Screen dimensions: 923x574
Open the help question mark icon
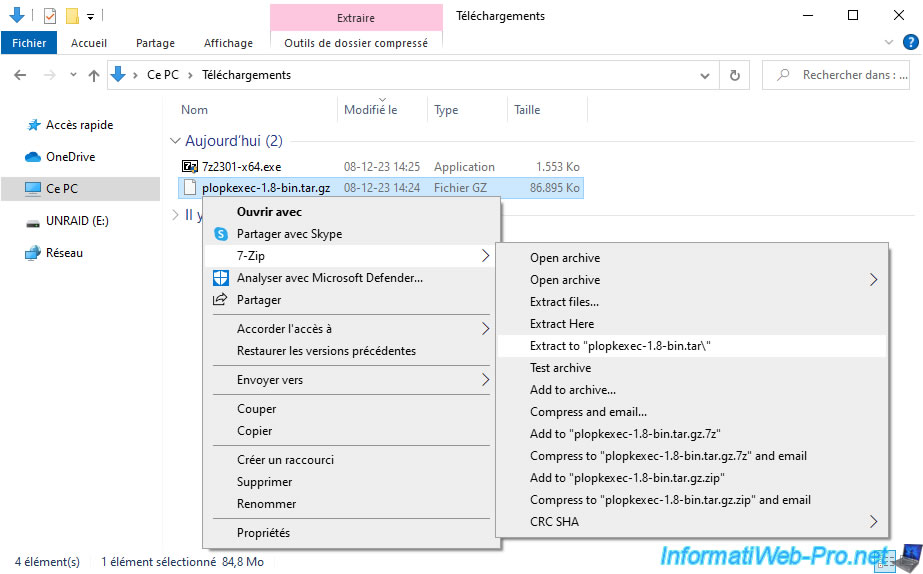tap(909, 43)
